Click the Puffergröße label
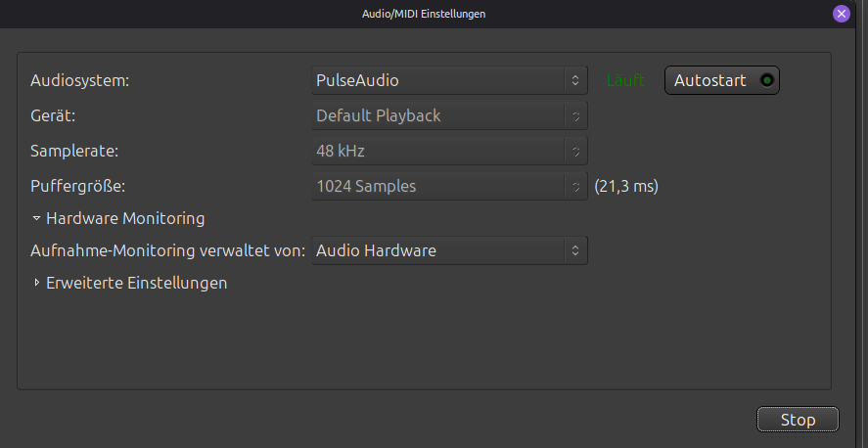 pos(78,186)
